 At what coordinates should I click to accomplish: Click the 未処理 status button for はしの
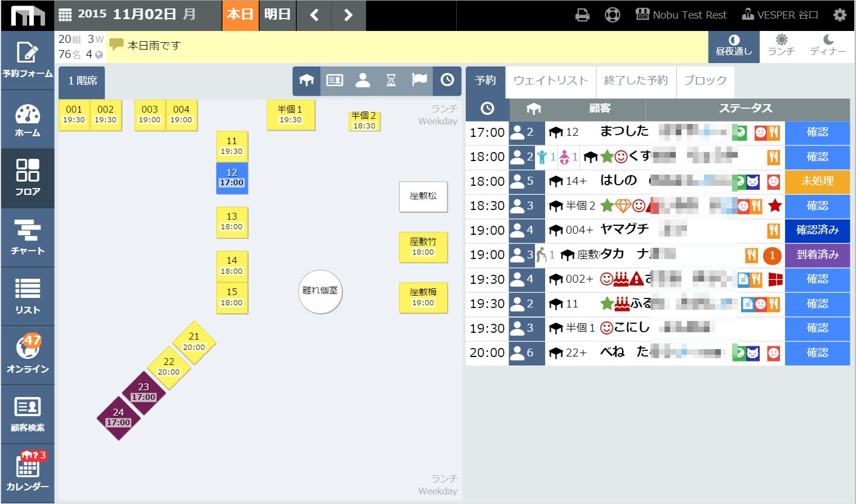817,181
